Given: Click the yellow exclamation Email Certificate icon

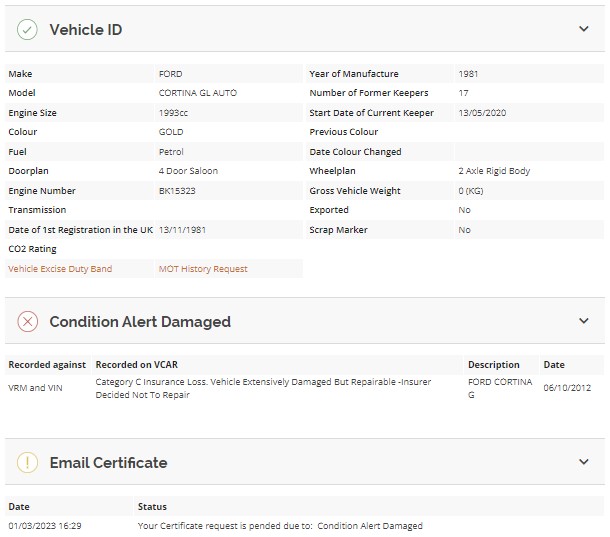Looking at the screenshot, I should click(27, 462).
